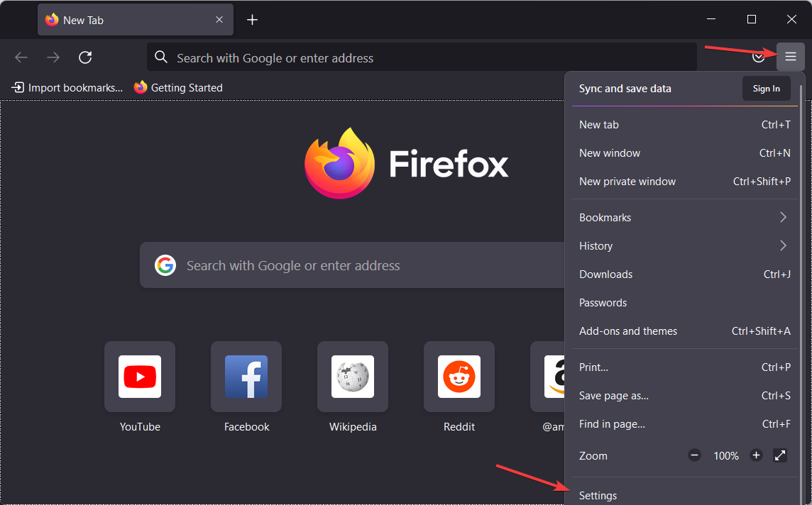
Task: Select Save page as...
Action: 685,396
